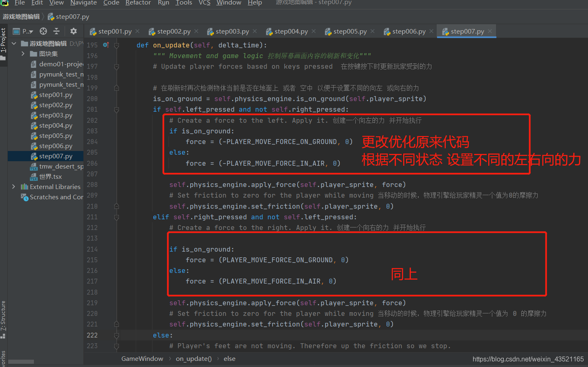Image resolution: width=588 pixels, height=367 pixels.
Task: Click the scroll from source target icon
Action: (x=43, y=32)
